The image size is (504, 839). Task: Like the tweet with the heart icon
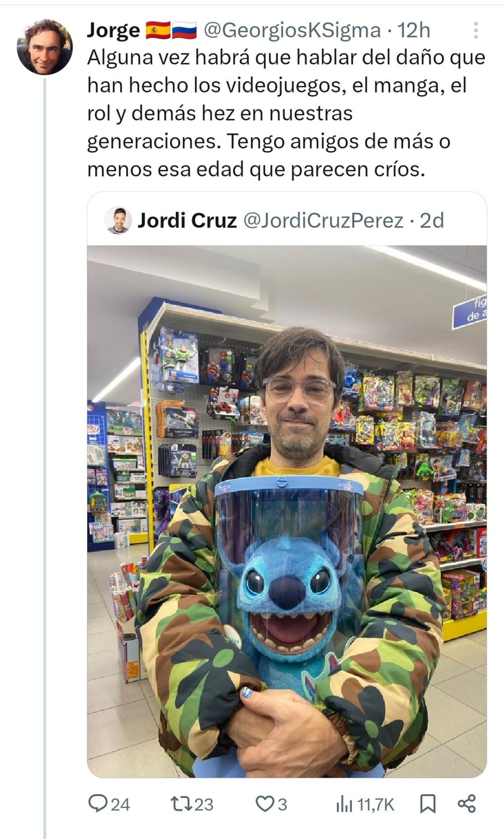(264, 804)
